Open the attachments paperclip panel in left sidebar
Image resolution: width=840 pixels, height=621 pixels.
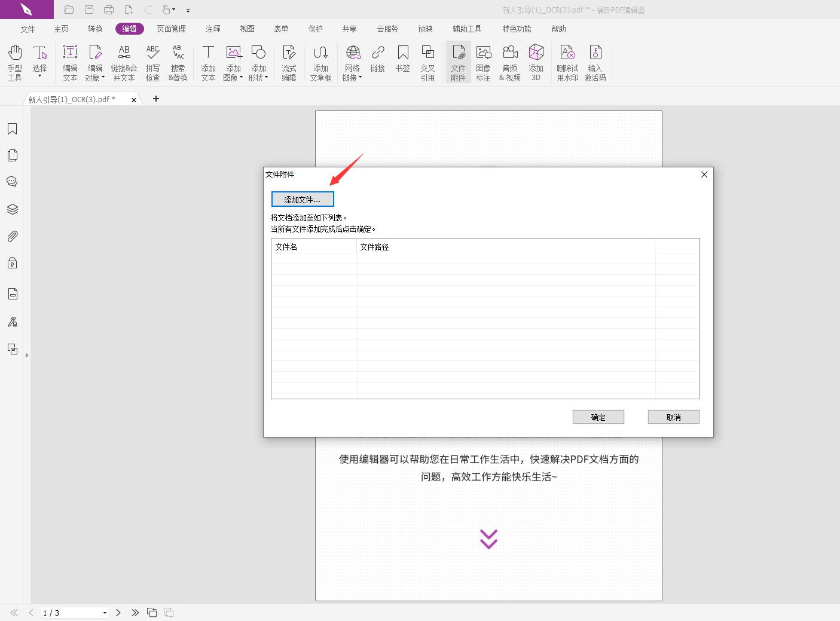click(12, 236)
